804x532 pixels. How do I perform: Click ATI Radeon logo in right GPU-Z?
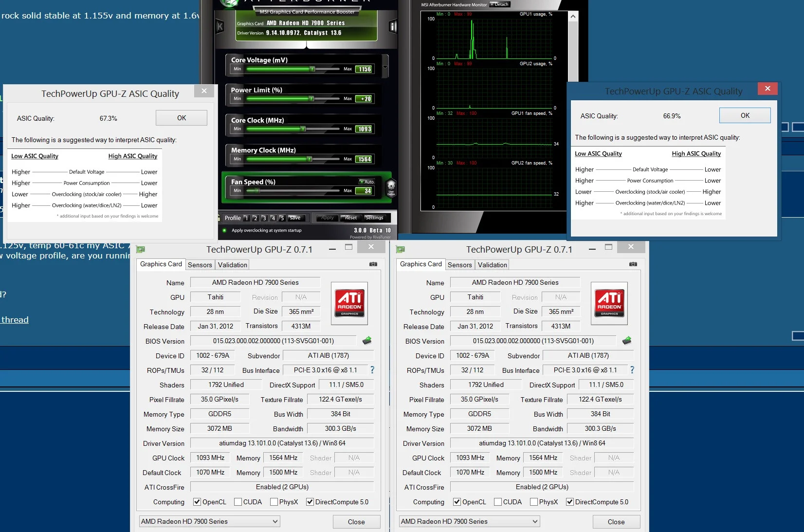[609, 303]
